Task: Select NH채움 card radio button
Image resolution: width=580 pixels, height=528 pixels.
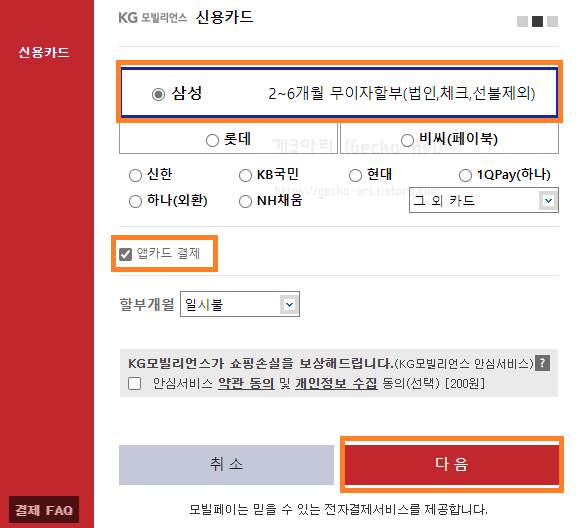Action: tap(245, 201)
